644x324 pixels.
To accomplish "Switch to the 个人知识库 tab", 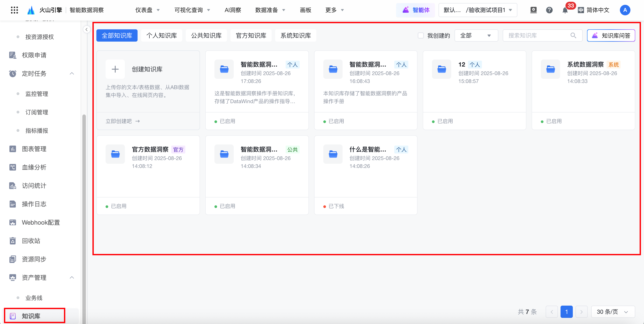I will pos(161,35).
